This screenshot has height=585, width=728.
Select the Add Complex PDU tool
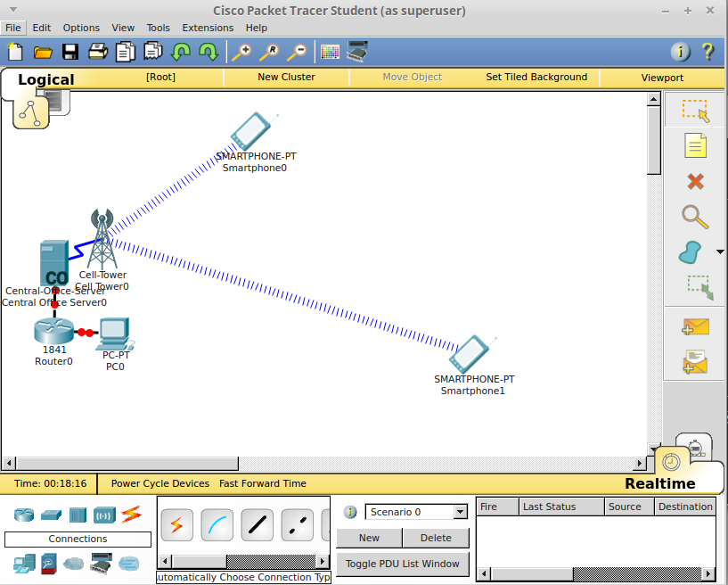click(x=695, y=362)
